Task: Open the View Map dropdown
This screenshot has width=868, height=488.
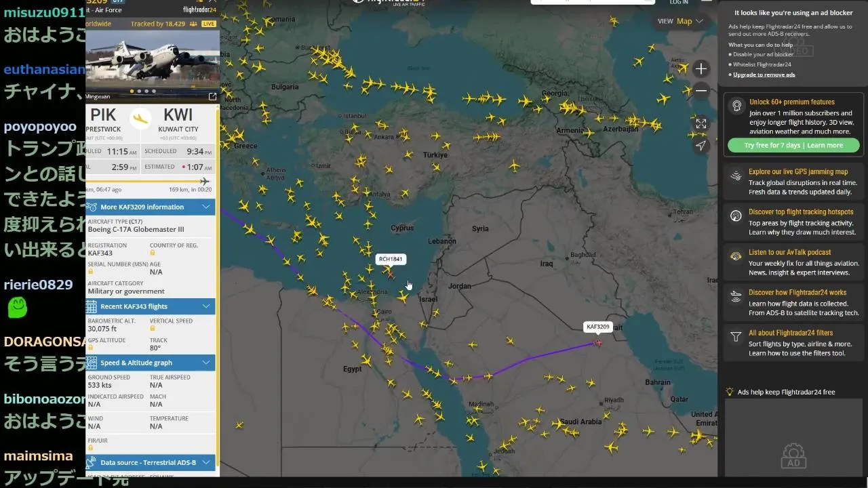Action: 681,21
